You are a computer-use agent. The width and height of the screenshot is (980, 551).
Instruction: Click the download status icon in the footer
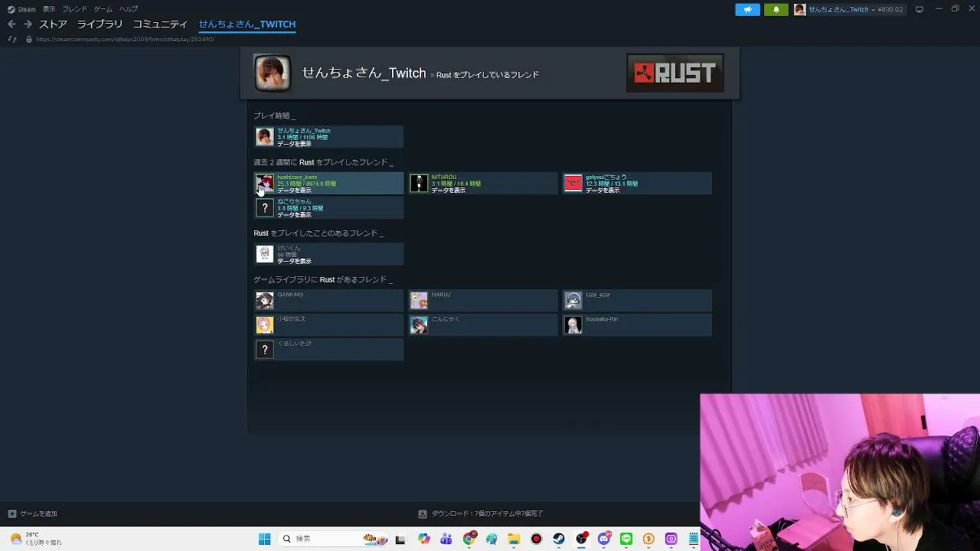[x=423, y=514]
